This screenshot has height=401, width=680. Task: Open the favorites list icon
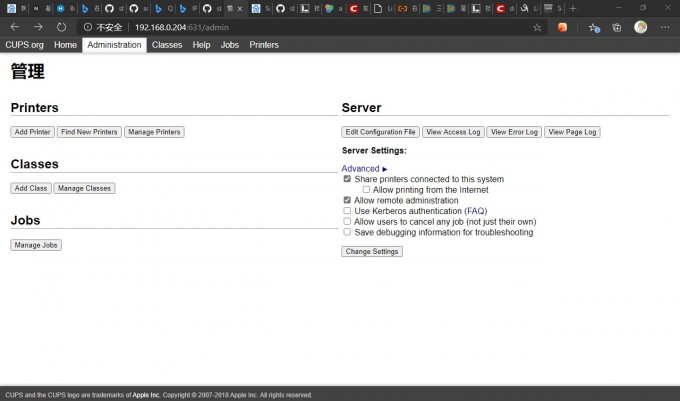pos(593,27)
